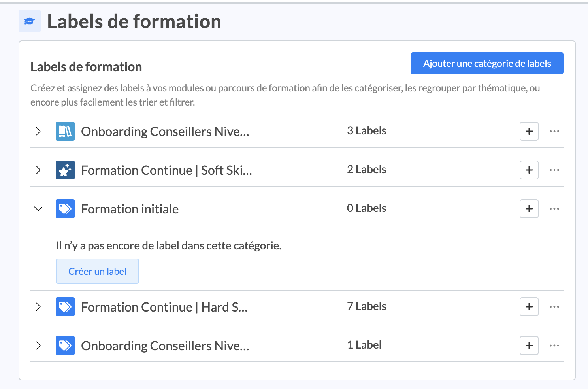588x389 pixels.
Task: Click the books icon of the 3-label Onboarding category
Action: coord(65,131)
